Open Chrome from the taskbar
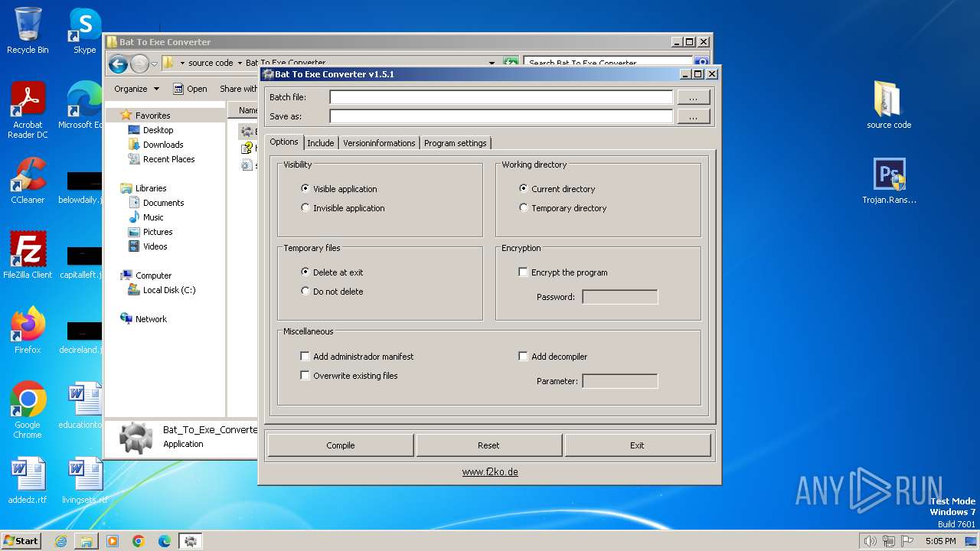Screen dimensions: 980x551 point(139,541)
